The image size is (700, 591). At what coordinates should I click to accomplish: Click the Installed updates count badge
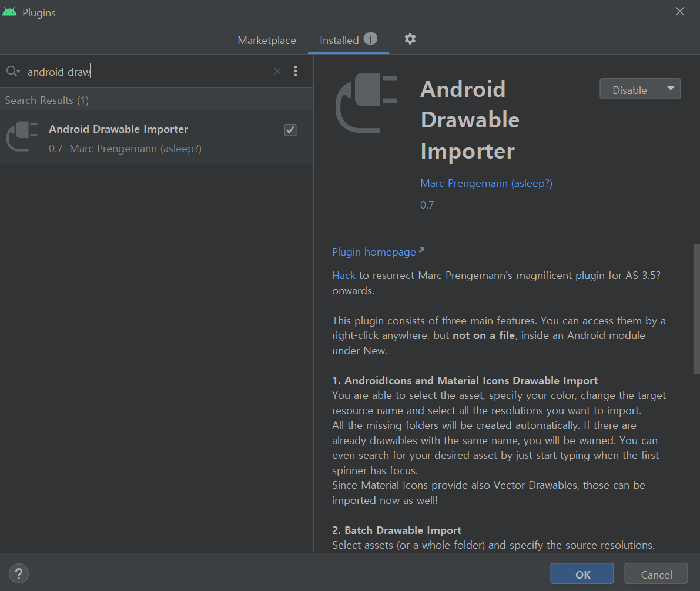pyautogui.click(x=370, y=39)
